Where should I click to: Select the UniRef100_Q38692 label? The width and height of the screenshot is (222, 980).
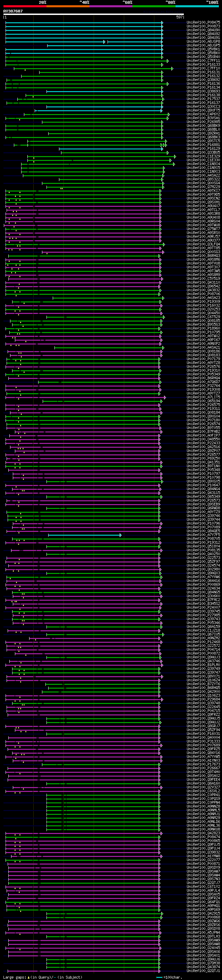(203, 80)
